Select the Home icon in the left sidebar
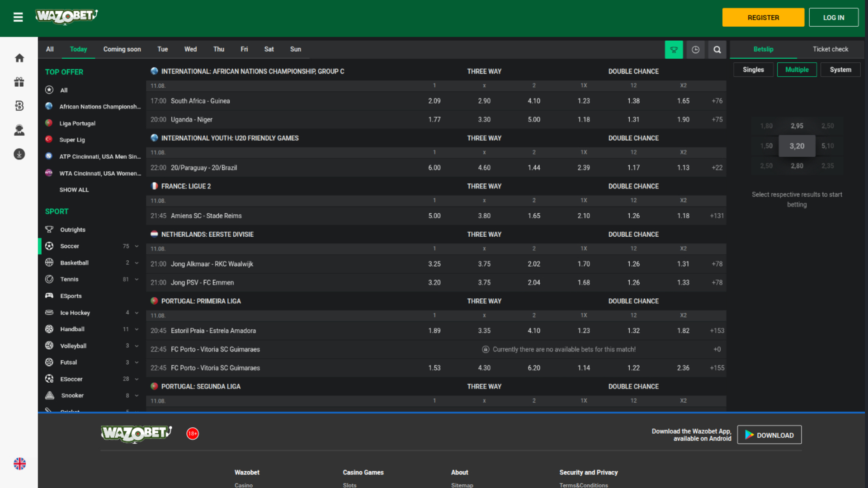Image resolution: width=868 pixels, height=488 pixels. [19, 58]
